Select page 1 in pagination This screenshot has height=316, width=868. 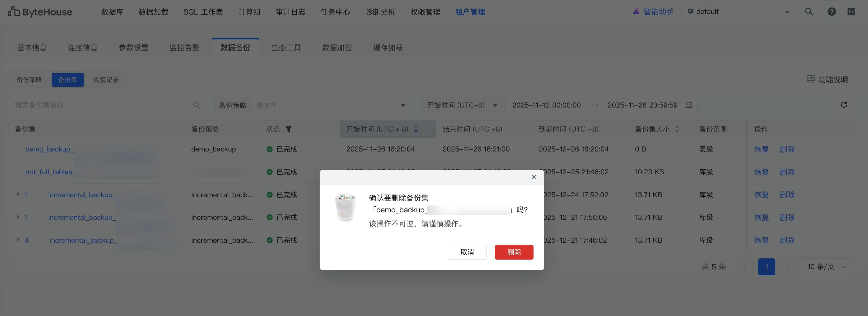[x=767, y=267]
